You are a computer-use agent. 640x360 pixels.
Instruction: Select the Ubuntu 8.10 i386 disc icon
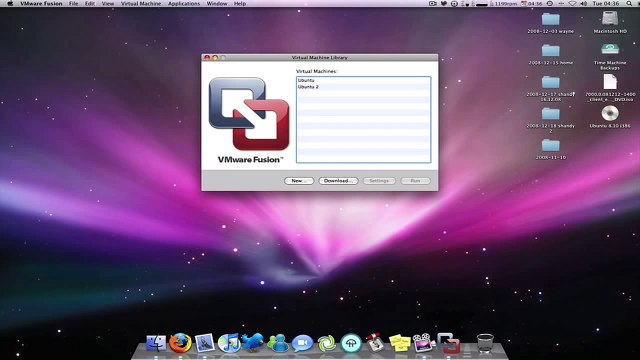610,113
